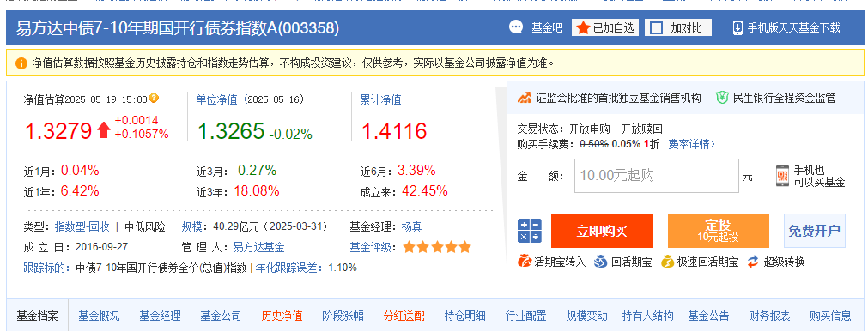
Task: Click the 超级转换 arrows icon
Action: tap(753, 262)
